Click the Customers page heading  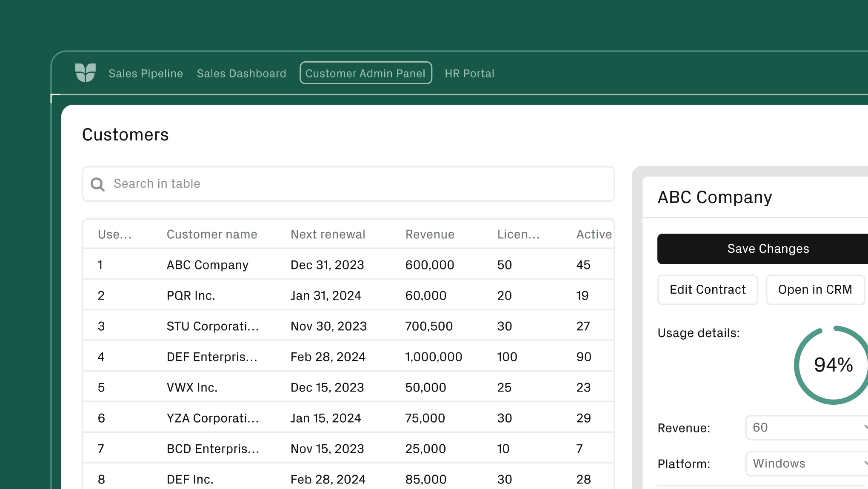click(x=126, y=134)
